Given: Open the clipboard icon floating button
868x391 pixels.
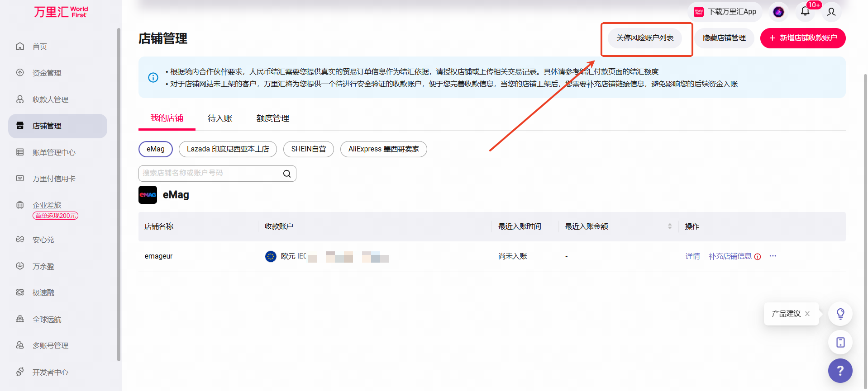Looking at the screenshot, I should pos(840,342).
